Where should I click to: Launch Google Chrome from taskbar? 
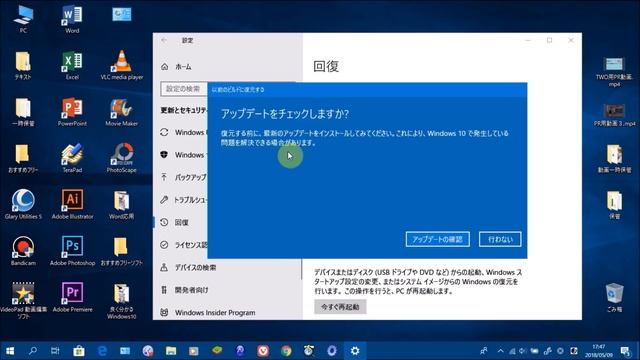(x=286, y=351)
